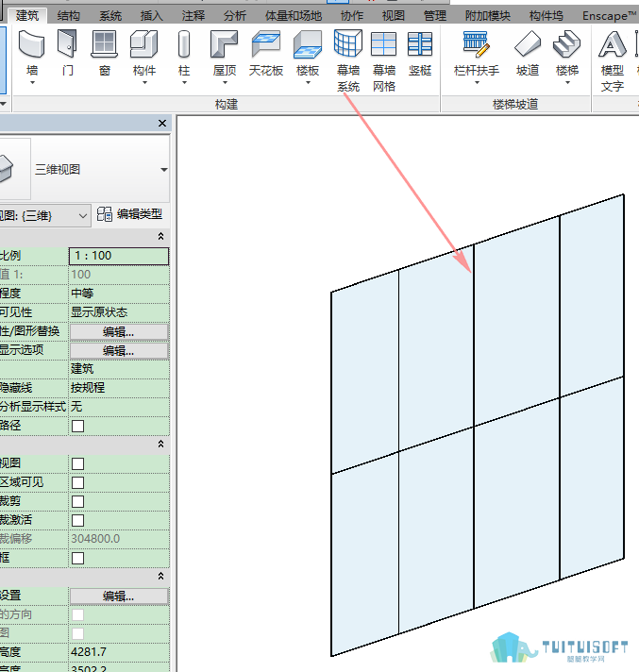
Task: Select the 天花板 (Ceiling) tool icon
Action: tap(266, 44)
